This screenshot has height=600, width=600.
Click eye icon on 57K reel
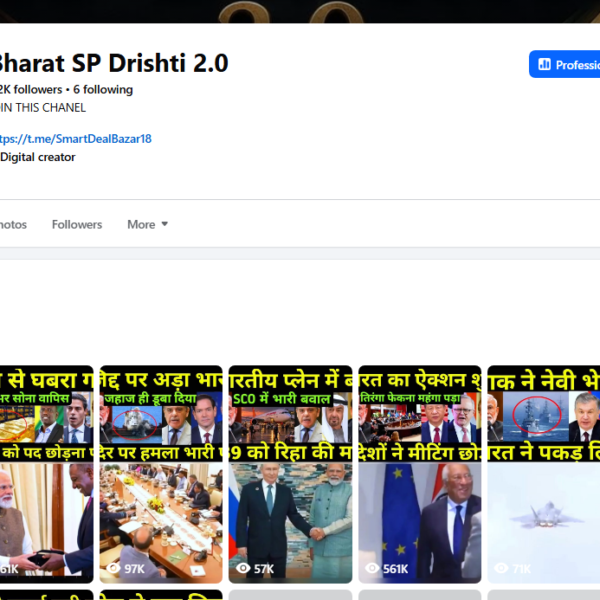point(243,567)
